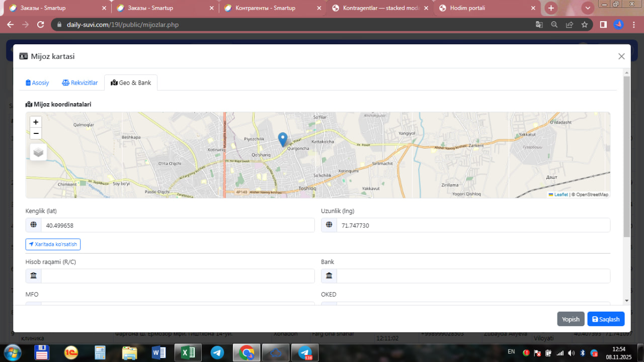
Task: Switch to the Asosiy tab
Action: 37,83
